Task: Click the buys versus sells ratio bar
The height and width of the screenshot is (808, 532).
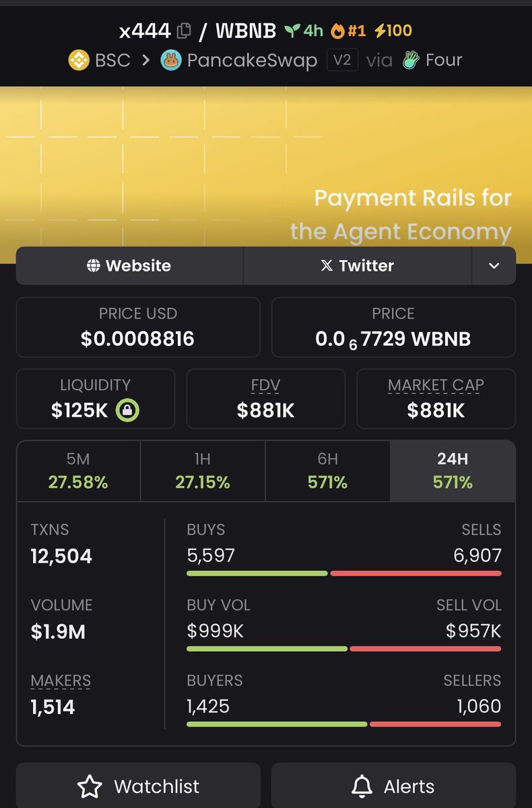Action: (x=343, y=573)
